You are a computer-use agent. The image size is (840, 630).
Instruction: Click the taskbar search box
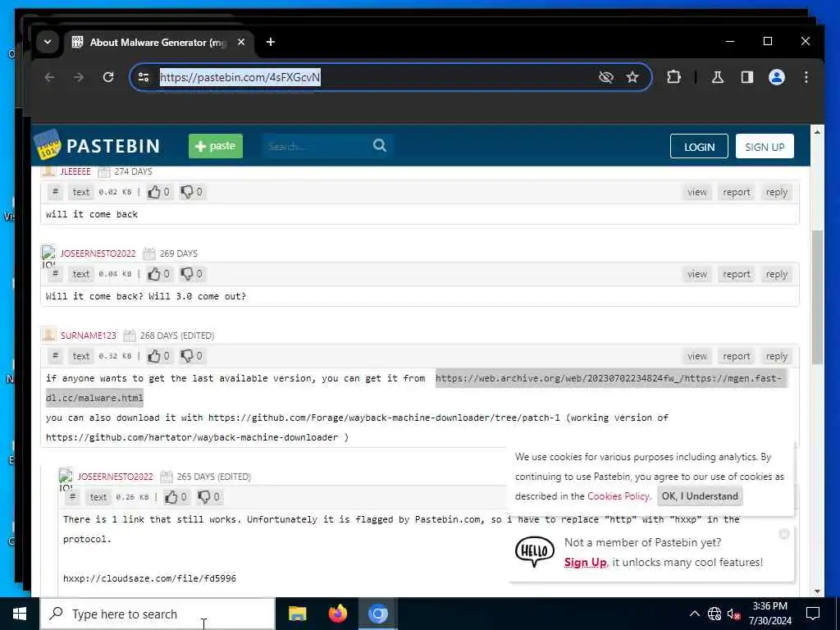click(157, 614)
